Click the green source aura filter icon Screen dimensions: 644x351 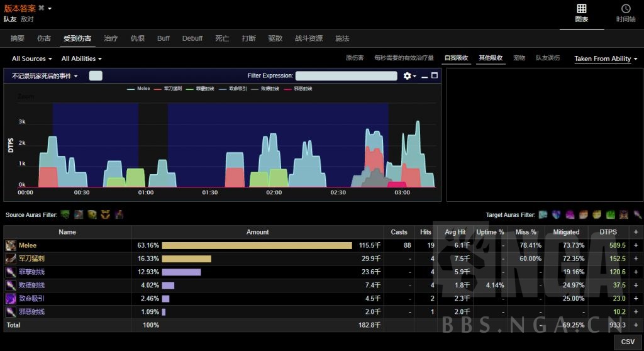pos(65,214)
